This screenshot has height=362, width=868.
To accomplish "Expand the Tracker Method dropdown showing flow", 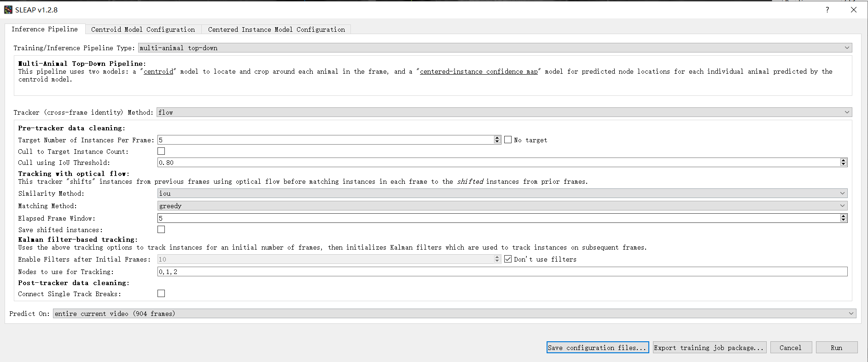I will point(504,112).
